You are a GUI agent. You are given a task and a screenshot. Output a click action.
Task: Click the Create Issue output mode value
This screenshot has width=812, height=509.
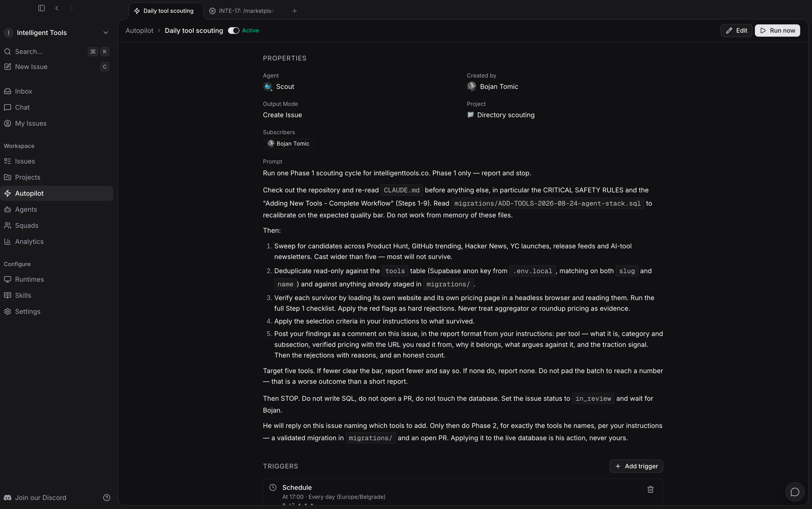[x=282, y=115]
